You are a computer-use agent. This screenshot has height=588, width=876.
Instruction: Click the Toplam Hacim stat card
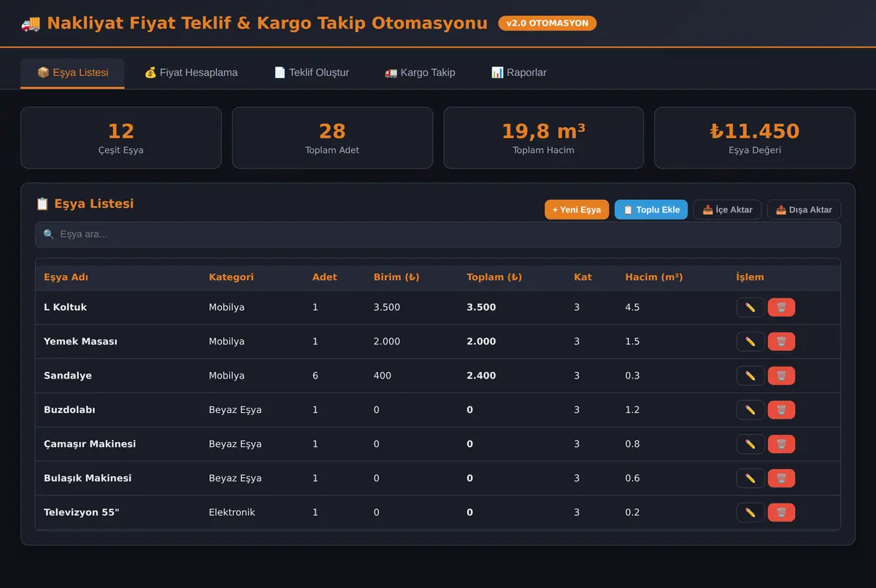[543, 138]
